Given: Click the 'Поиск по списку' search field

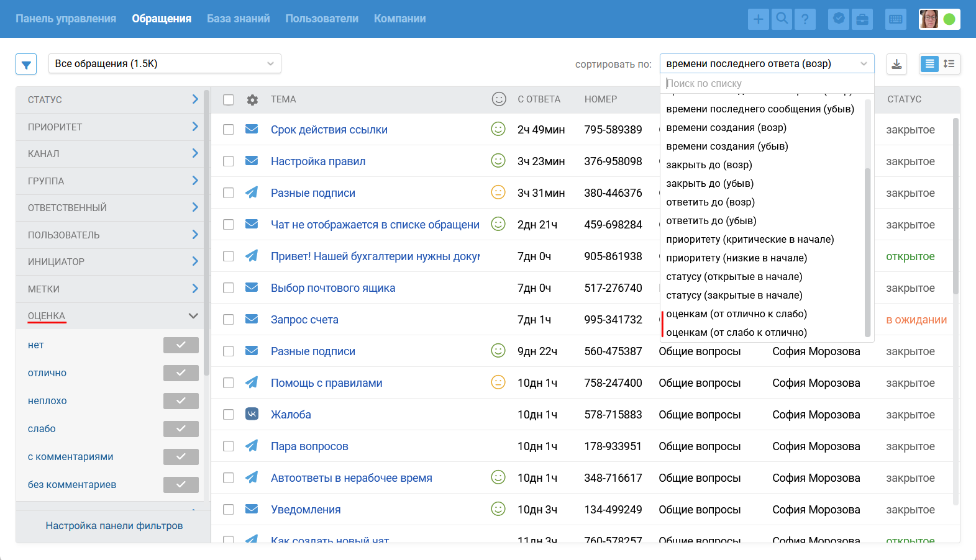Looking at the screenshot, I should pos(766,83).
